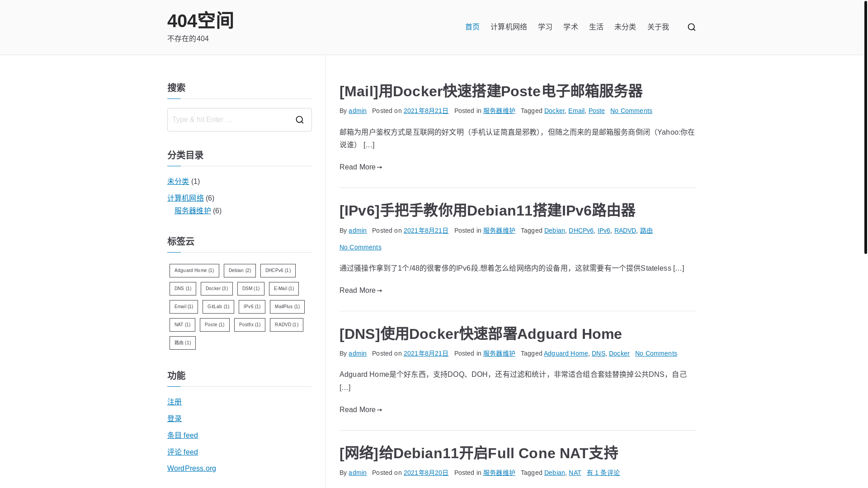Open the Poste tag on the mail post
The image size is (868, 488).
coord(596,111)
